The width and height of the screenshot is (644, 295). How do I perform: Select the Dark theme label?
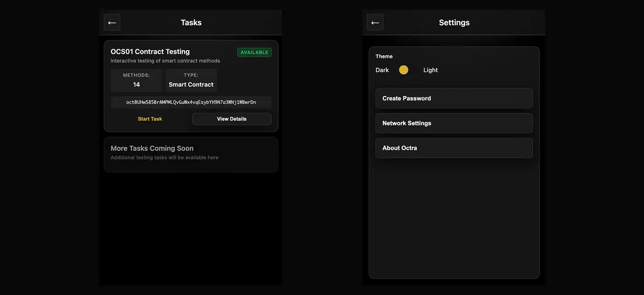382,70
